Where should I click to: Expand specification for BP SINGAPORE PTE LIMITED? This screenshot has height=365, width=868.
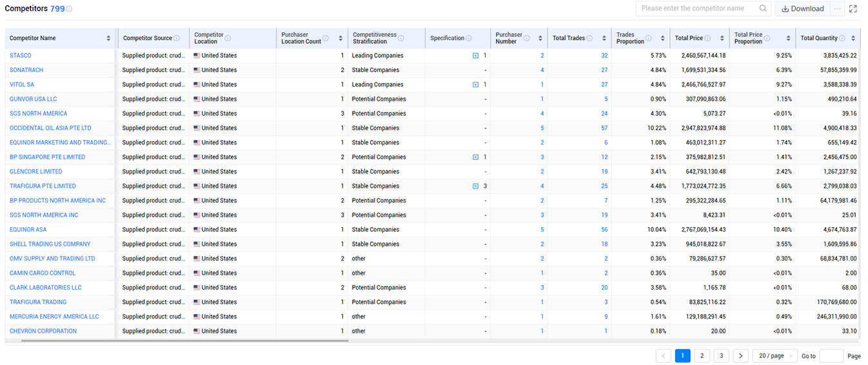476,157
